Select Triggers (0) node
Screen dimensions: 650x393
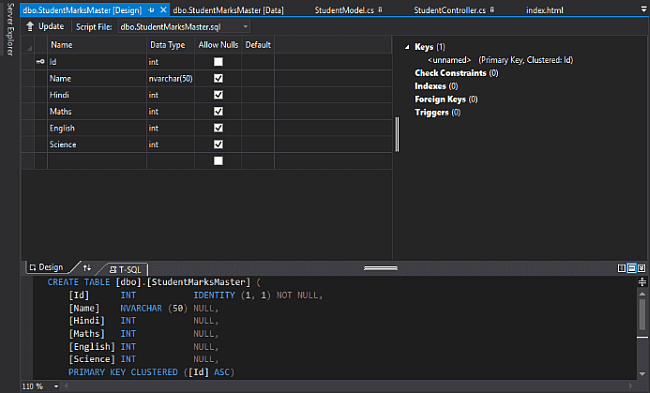[437, 112]
